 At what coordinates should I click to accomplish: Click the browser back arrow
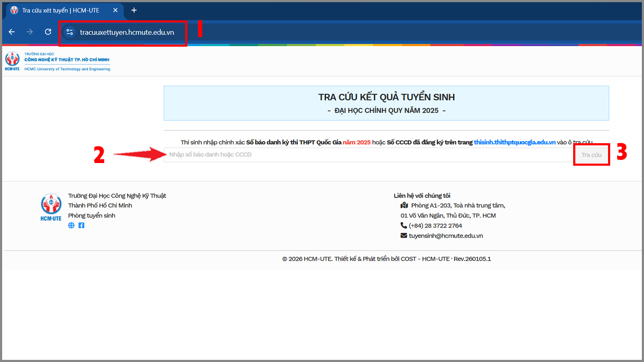[x=12, y=32]
